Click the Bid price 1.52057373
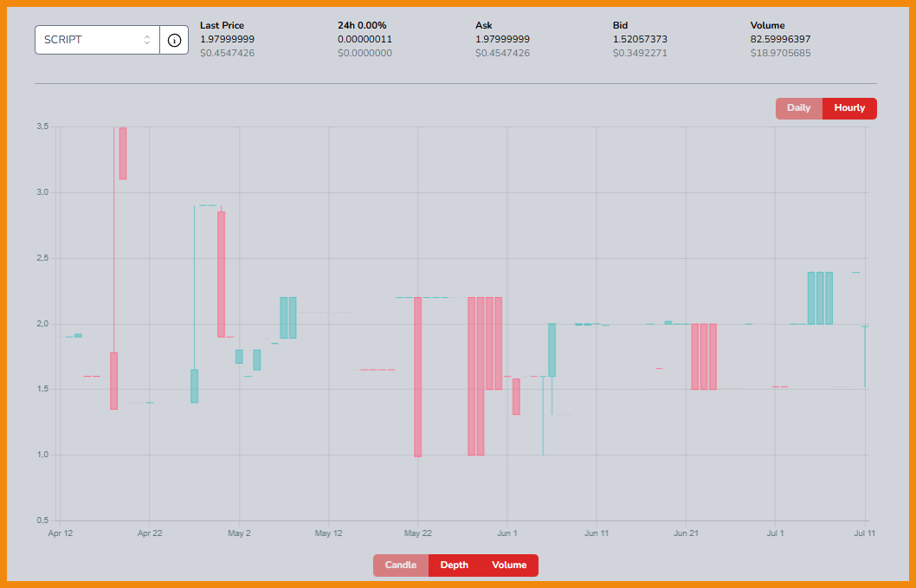 [640, 39]
